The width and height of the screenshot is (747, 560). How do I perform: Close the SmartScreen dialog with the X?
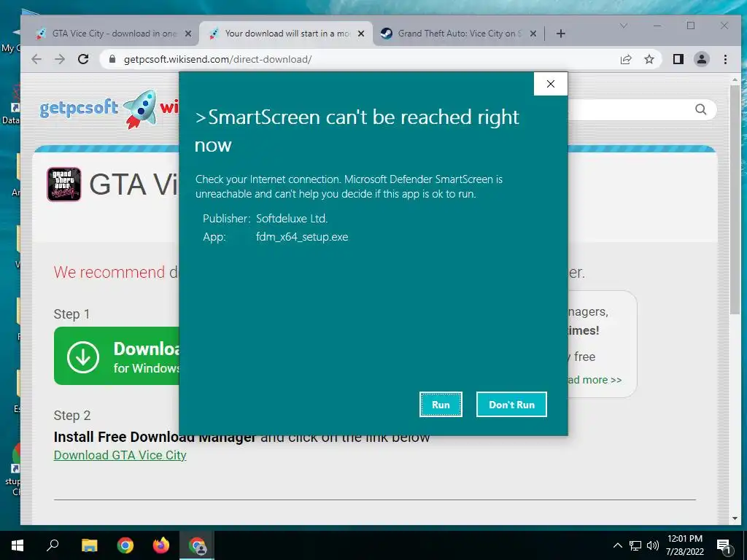[x=551, y=84]
